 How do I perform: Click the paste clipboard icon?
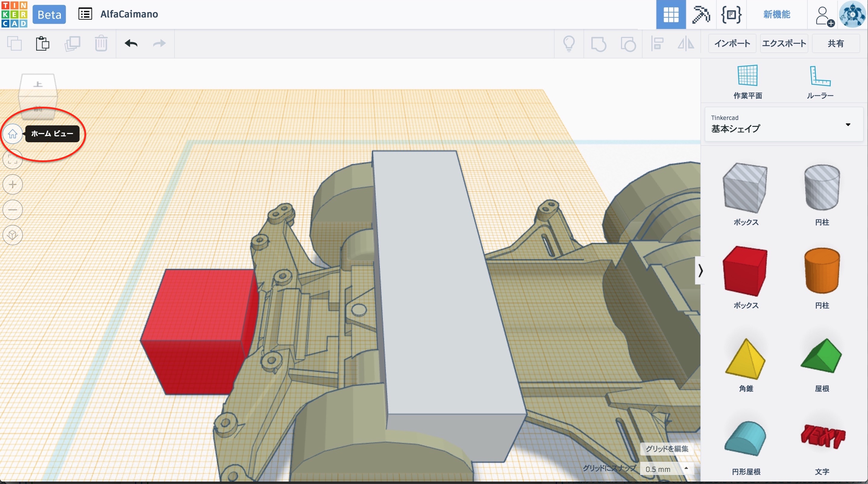coord(42,43)
